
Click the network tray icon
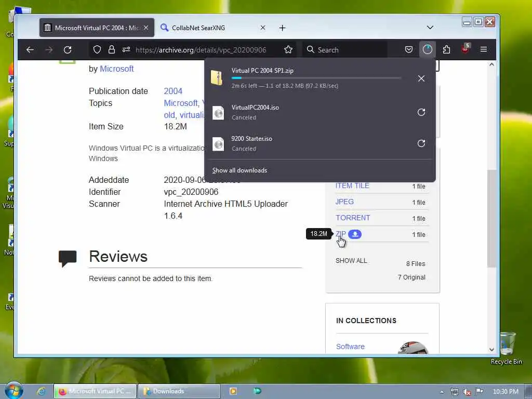coord(455,392)
